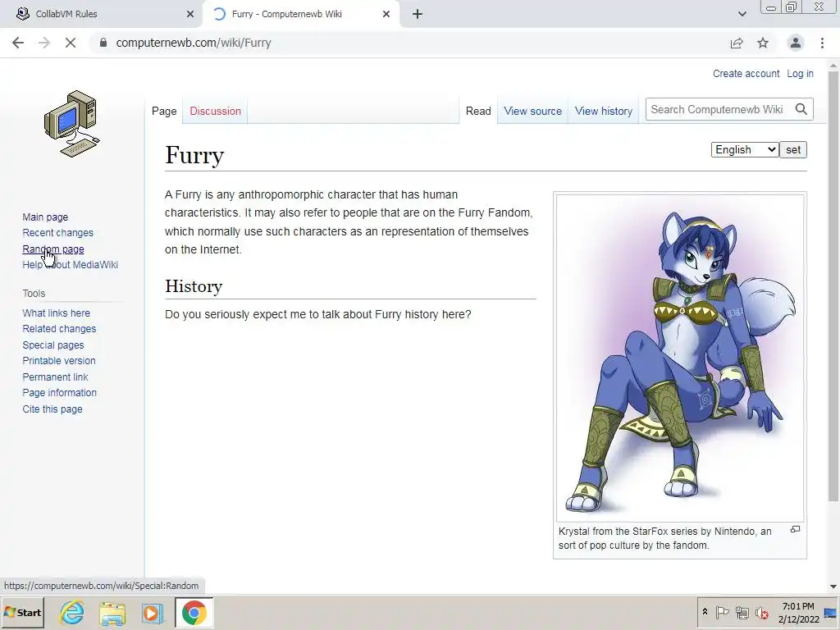840x630 pixels.
Task: Switch to the CollabVM Rules tab
Action: [102, 14]
